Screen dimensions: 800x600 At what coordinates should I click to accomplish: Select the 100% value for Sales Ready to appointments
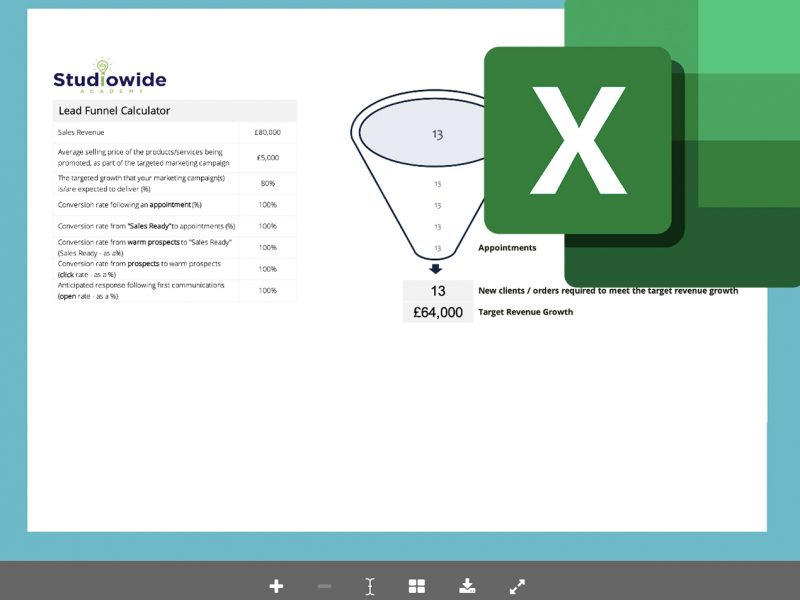(267, 226)
